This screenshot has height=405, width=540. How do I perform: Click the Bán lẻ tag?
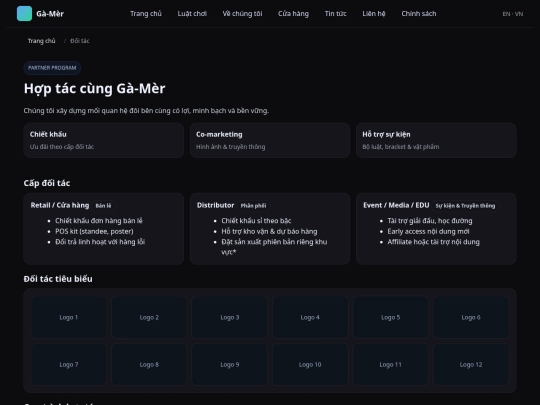[103, 206]
